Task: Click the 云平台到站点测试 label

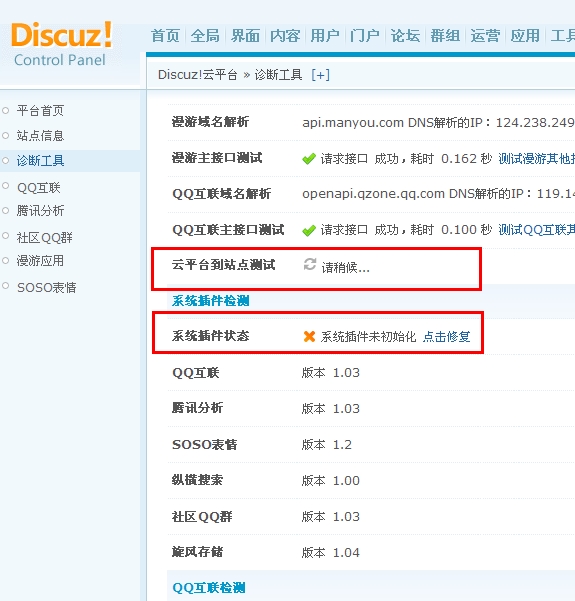Action: coord(223,264)
